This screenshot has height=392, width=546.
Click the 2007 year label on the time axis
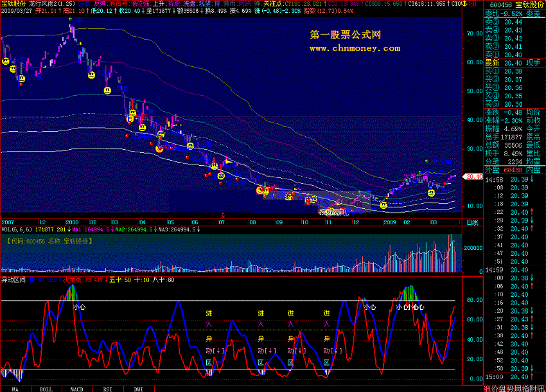[x=8, y=222]
